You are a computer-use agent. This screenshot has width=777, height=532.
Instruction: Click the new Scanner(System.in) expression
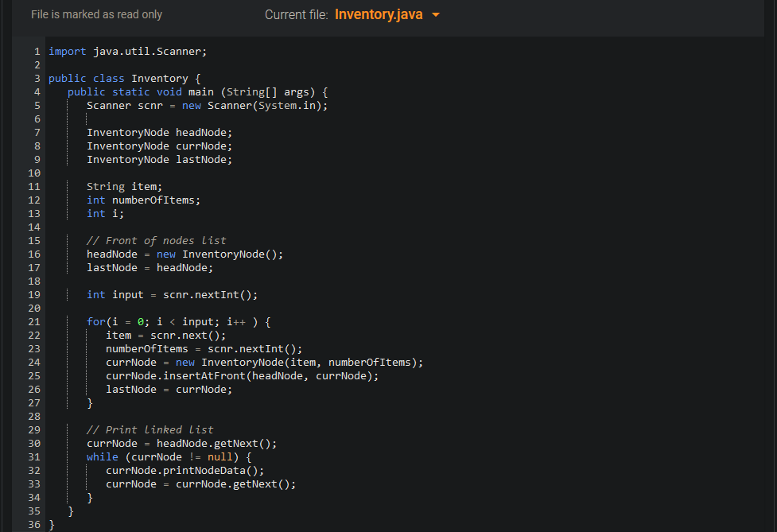(x=231, y=105)
